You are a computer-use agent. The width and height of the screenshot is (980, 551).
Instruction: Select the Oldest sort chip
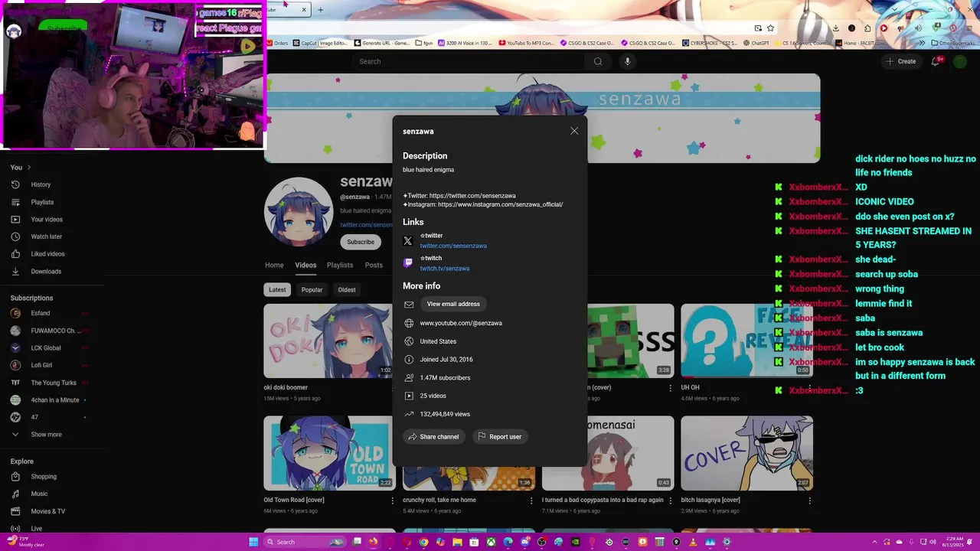[347, 289]
